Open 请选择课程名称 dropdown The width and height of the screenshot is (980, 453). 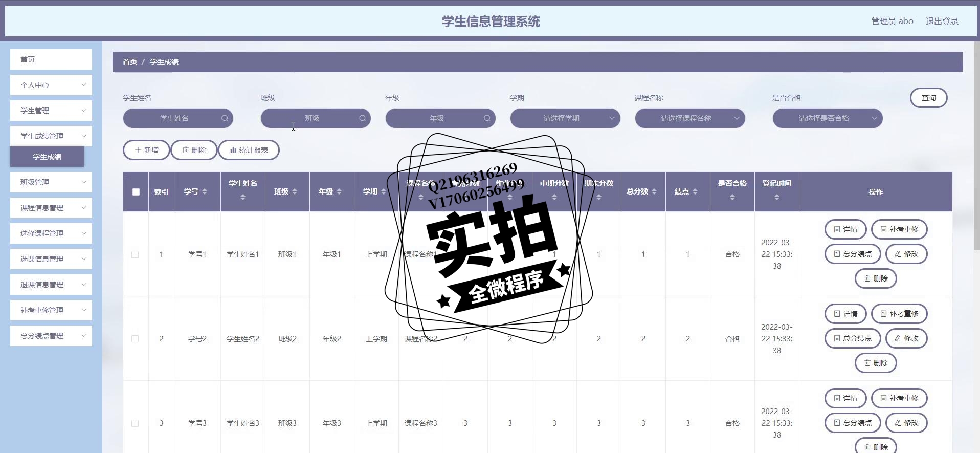tap(690, 118)
